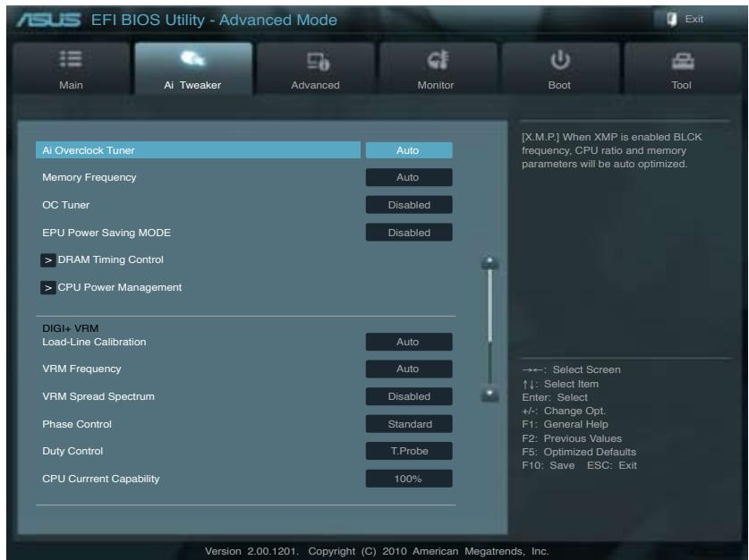
Task: Click the Select Item key hint
Action: pos(560,384)
